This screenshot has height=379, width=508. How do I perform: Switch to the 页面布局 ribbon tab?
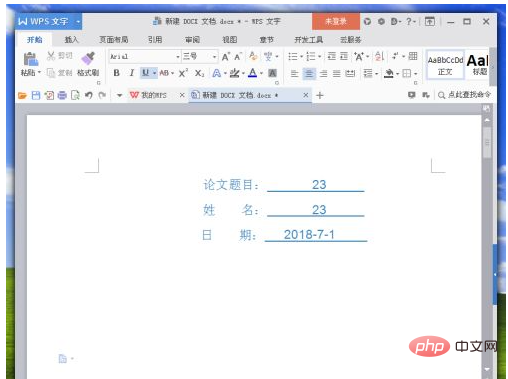114,40
